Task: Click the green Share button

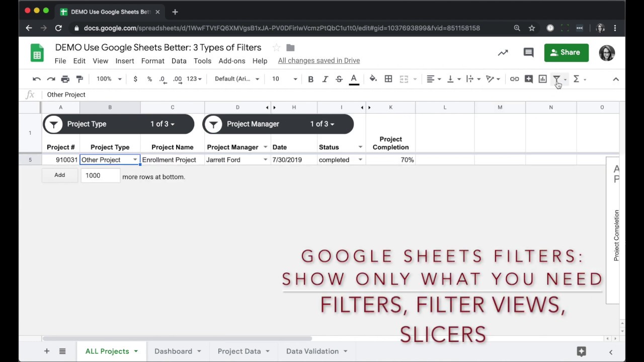Action: (x=566, y=52)
